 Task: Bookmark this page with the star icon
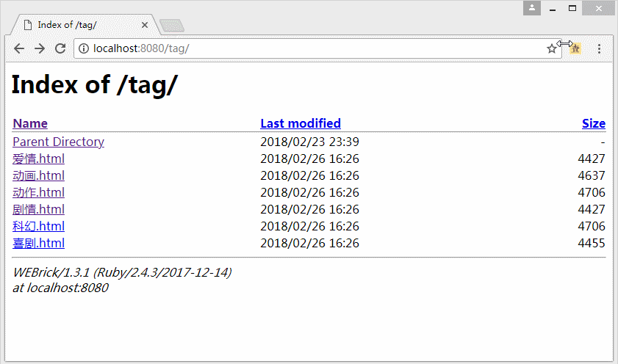551,48
